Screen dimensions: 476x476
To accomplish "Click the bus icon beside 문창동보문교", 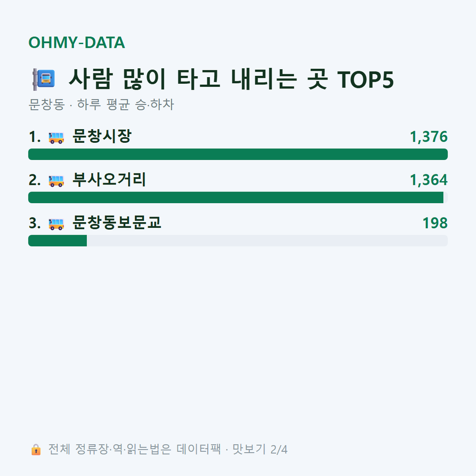I will pos(56,224).
